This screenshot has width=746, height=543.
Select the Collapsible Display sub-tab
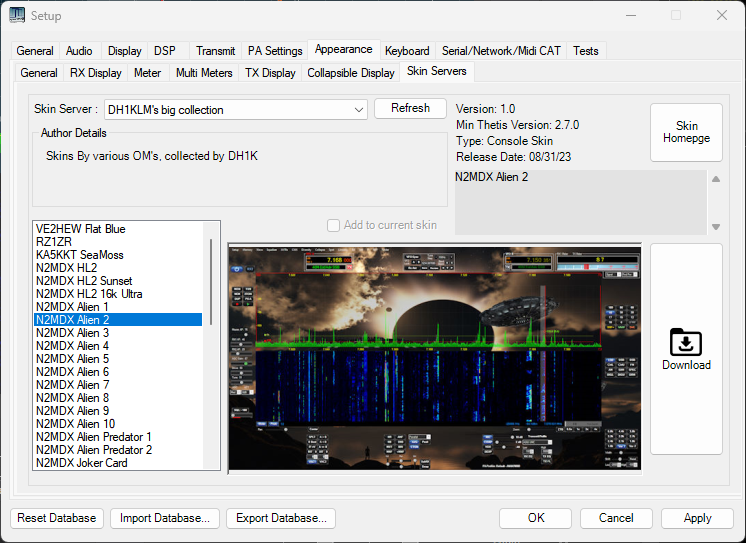tap(351, 73)
